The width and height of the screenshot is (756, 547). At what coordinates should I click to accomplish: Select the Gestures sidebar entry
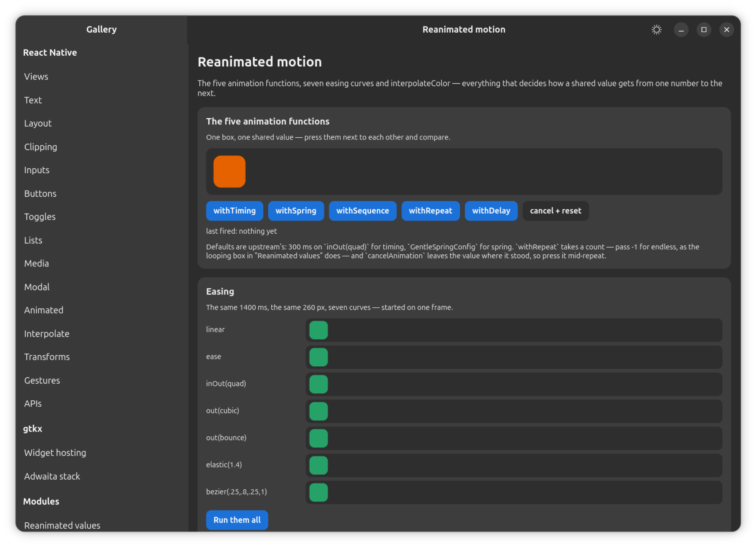click(x=42, y=380)
